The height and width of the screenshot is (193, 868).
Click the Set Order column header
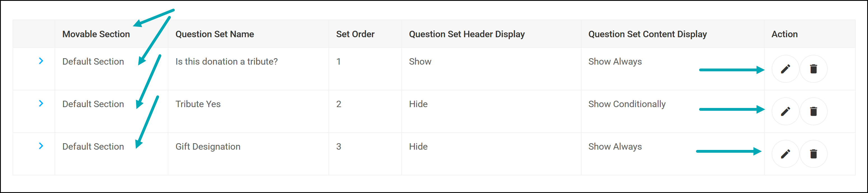point(355,34)
